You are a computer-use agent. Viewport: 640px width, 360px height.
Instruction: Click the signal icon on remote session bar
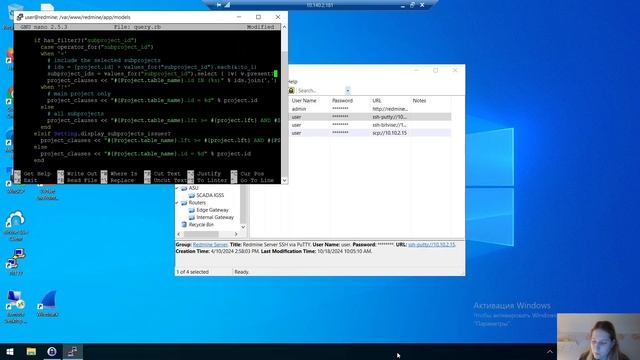pos(227,5)
